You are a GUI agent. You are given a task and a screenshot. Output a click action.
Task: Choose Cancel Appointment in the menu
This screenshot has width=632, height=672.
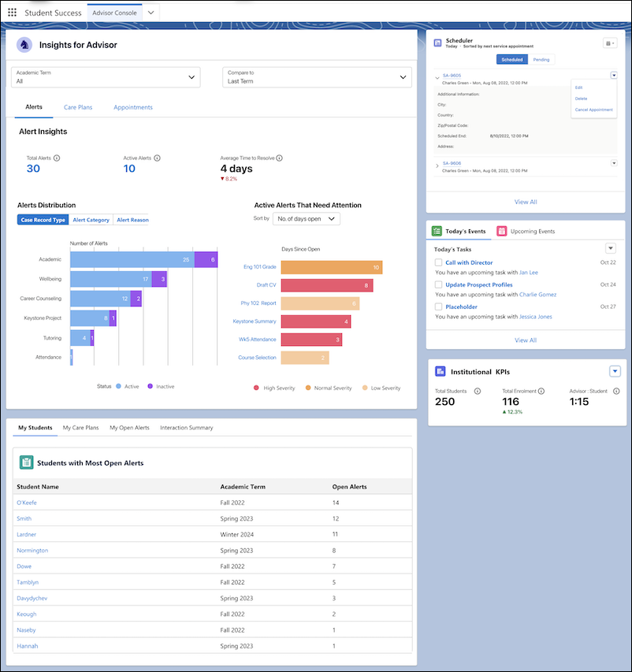(x=594, y=110)
